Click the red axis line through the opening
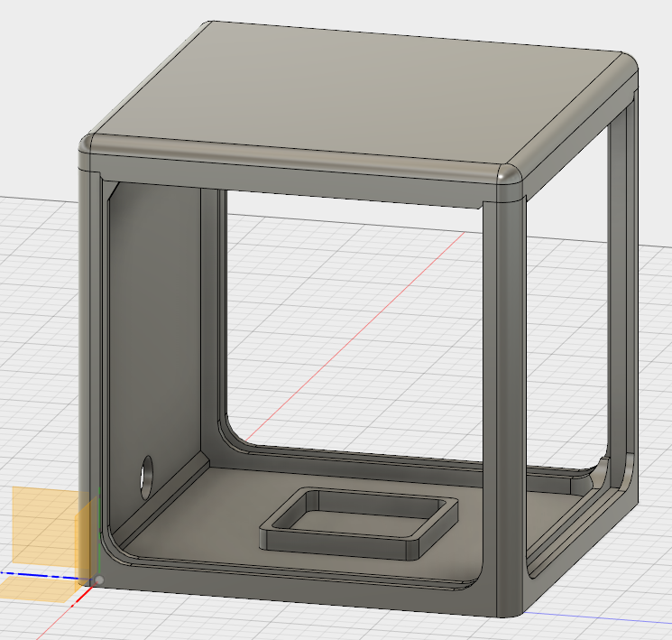 (354, 338)
